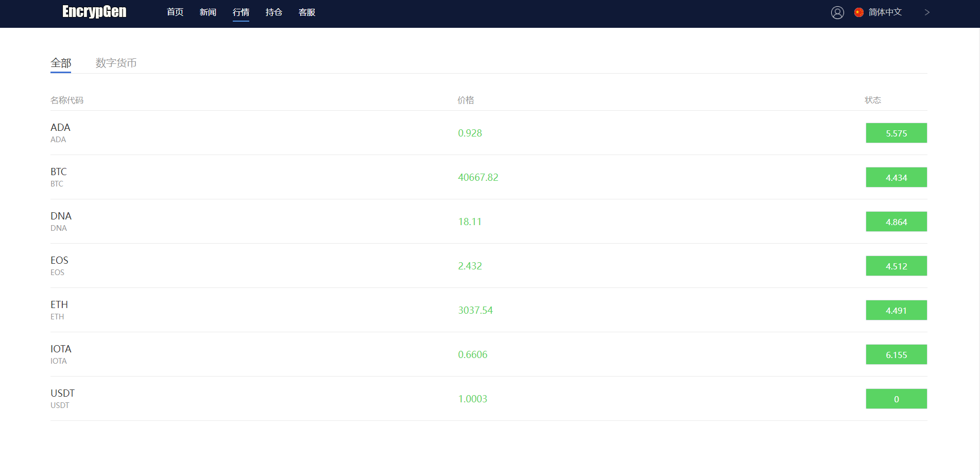The image size is (980, 476).
Task: Click the IOTA 6.155 status button
Action: coord(896,354)
